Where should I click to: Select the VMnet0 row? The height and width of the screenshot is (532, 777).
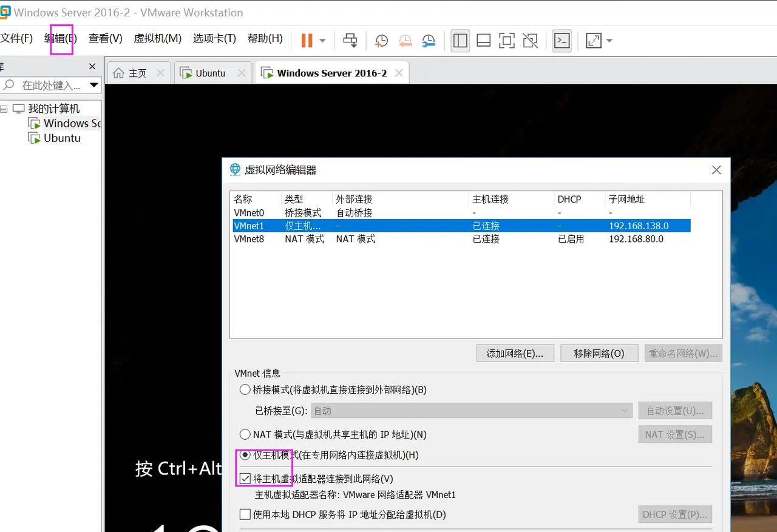[461, 213]
